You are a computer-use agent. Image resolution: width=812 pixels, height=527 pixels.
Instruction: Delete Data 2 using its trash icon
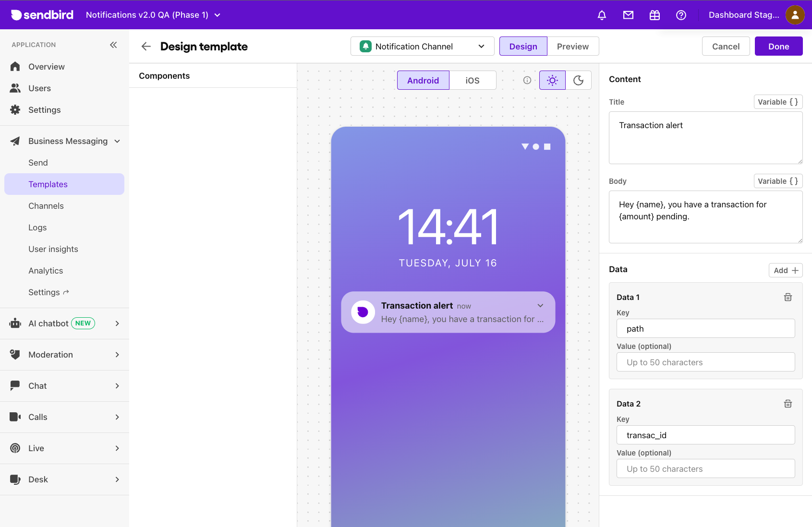(787, 404)
